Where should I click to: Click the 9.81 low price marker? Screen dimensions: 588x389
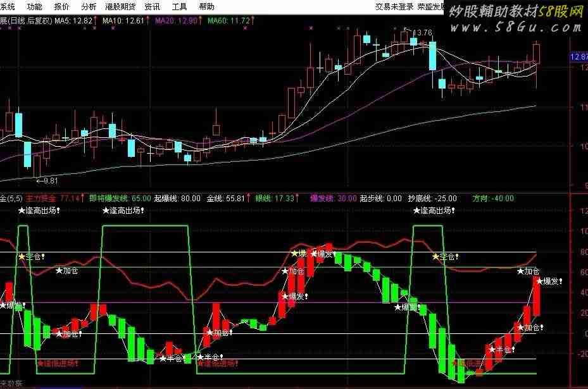click(x=47, y=180)
